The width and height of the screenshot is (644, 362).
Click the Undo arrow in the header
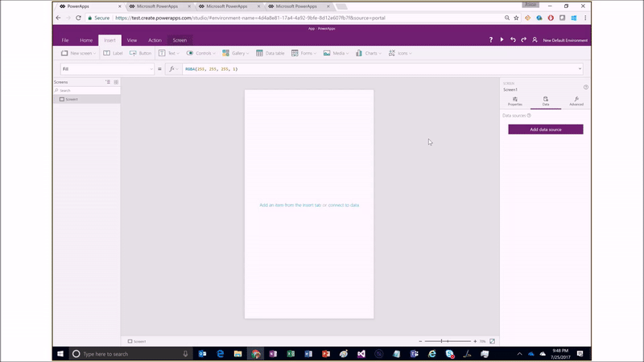pos(513,39)
